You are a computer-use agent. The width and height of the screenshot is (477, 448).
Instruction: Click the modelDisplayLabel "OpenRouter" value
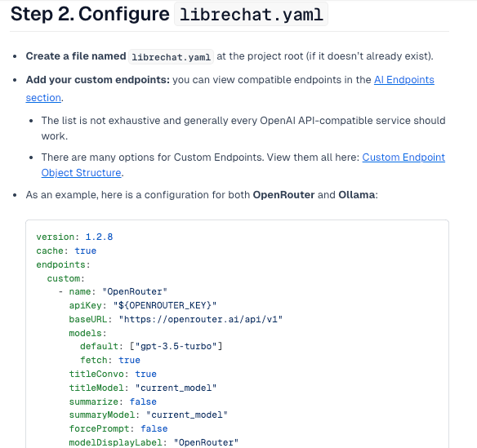[x=206, y=442]
